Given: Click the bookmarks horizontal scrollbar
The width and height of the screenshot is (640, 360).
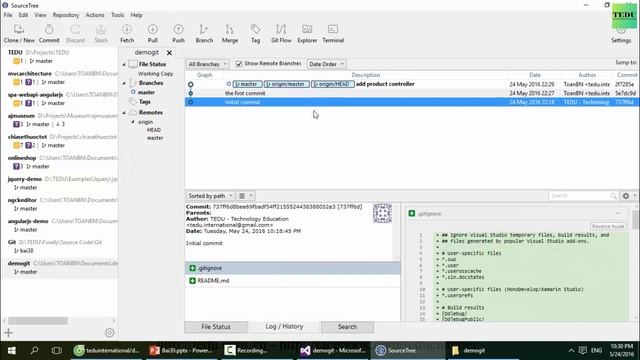Looking at the screenshot, I should 38,321.
